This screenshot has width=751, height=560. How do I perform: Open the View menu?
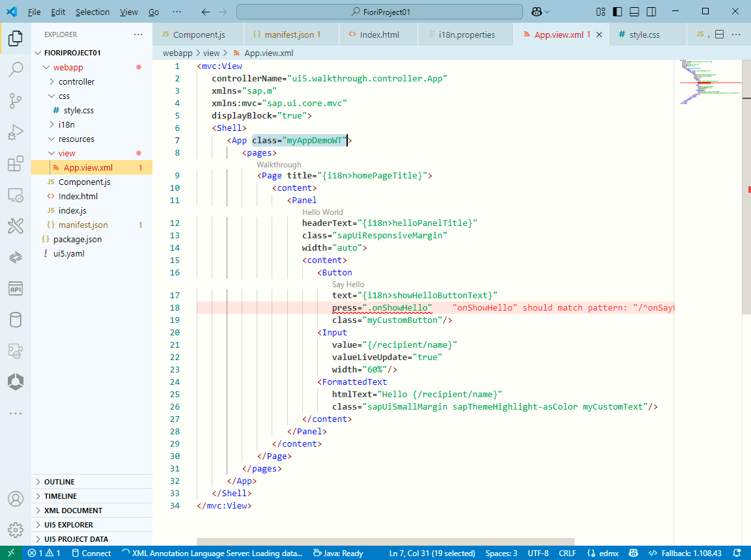[128, 12]
